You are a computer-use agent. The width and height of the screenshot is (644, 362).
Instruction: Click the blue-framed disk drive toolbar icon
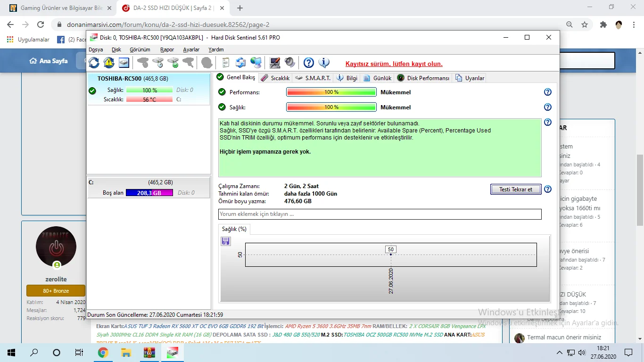(124, 63)
